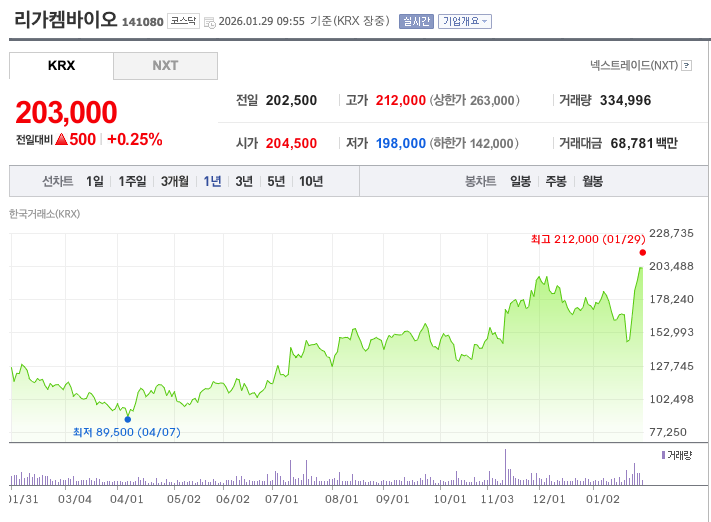Click the tallest volume bar near 11/03

coord(505,468)
